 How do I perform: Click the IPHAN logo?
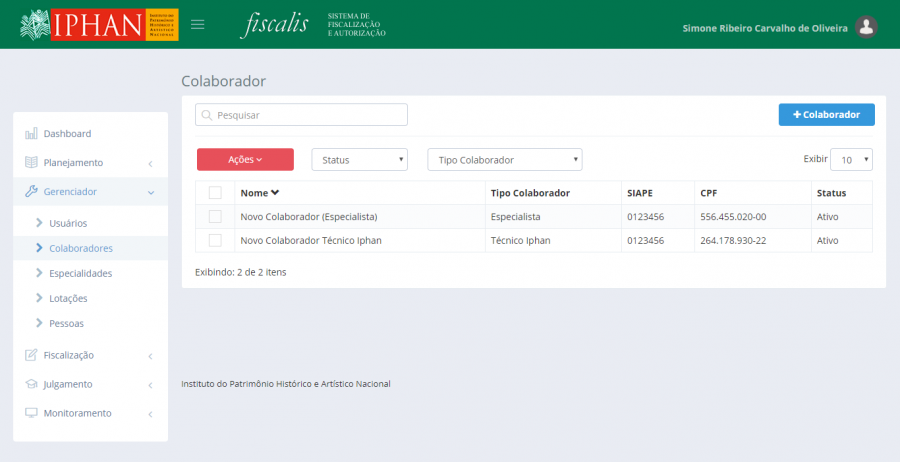click(98, 25)
